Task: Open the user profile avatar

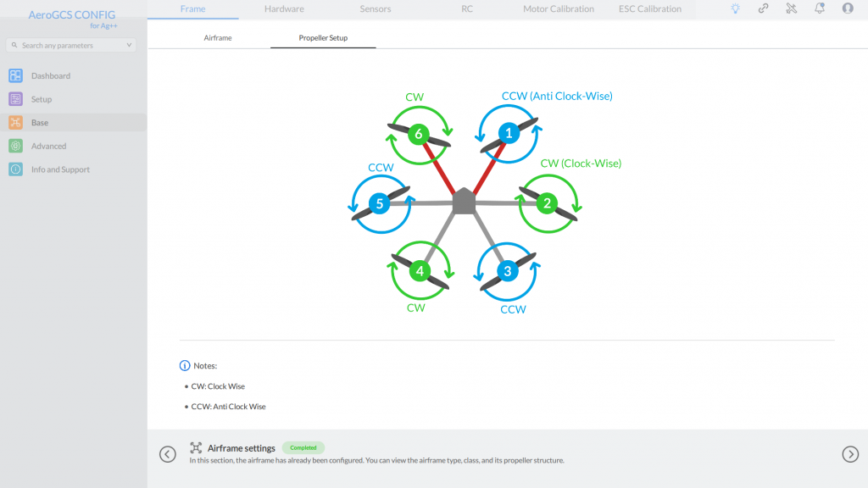Action: pyautogui.click(x=848, y=8)
